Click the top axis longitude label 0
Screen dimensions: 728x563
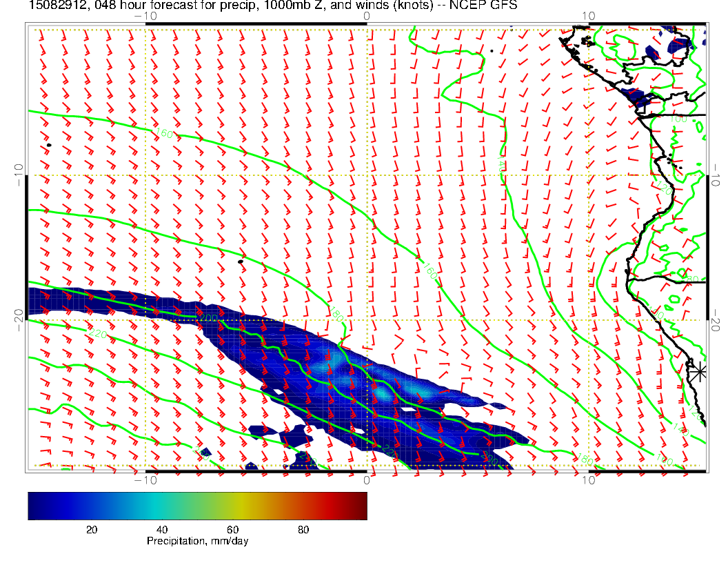coord(367,15)
